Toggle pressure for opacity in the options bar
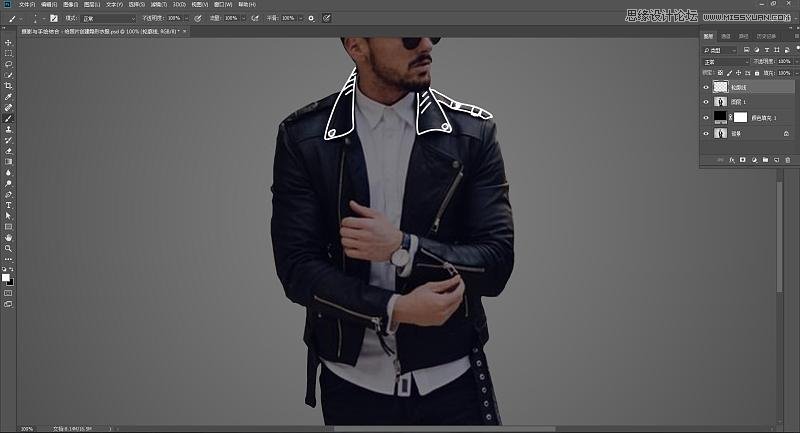The image size is (800, 433). click(x=197, y=18)
